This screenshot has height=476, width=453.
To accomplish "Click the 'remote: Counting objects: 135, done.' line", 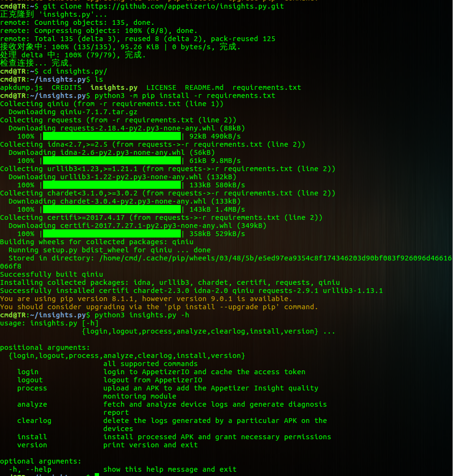I will 77,22.
